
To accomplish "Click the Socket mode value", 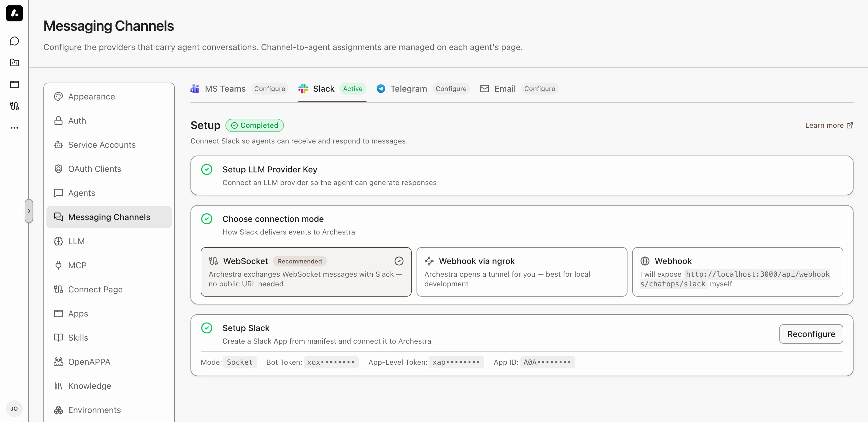I will point(240,362).
